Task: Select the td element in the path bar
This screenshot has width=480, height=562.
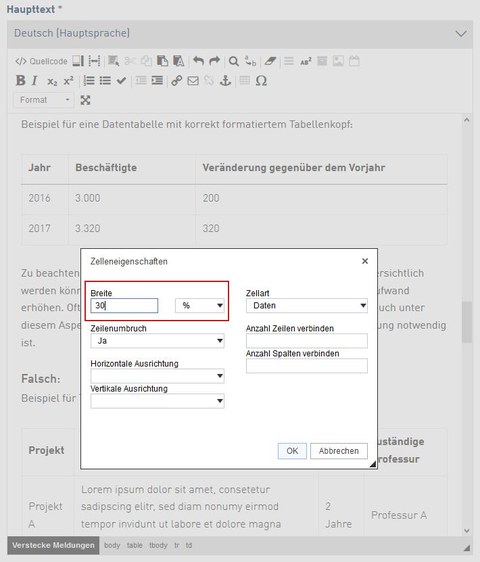Action: click(189, 546)
